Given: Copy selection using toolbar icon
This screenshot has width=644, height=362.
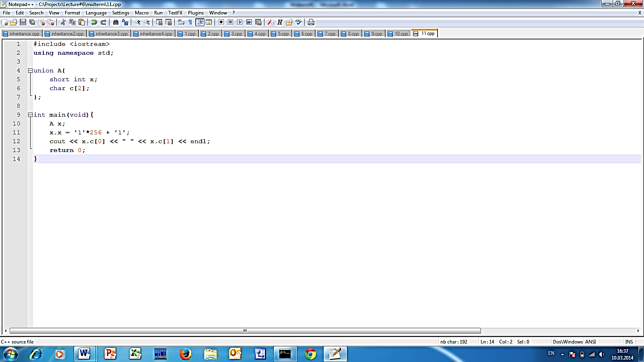Looking at the screenshot, I should coord(72,23).
